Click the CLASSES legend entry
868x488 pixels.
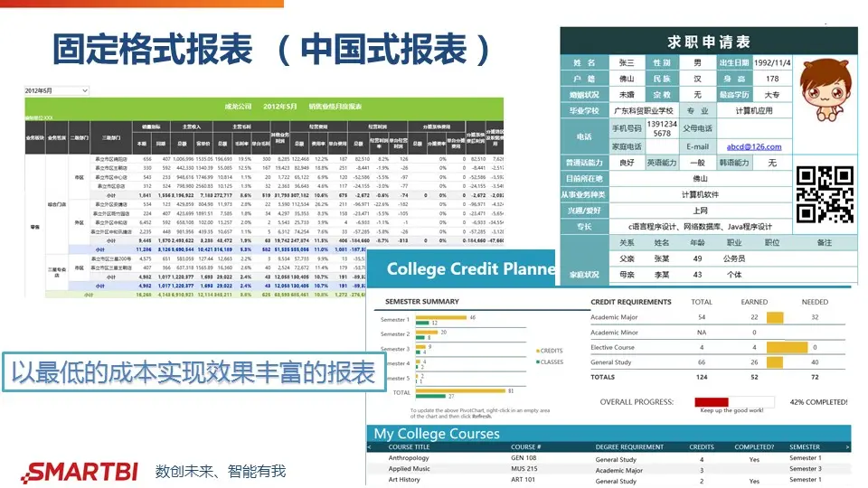pos(550,361)
